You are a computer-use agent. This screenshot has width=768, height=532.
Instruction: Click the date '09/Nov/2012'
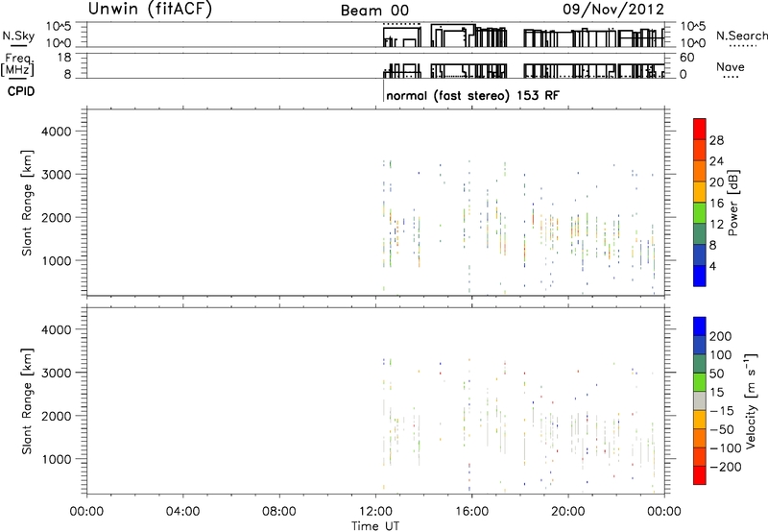pyautogui.click(x=613, y=9)
